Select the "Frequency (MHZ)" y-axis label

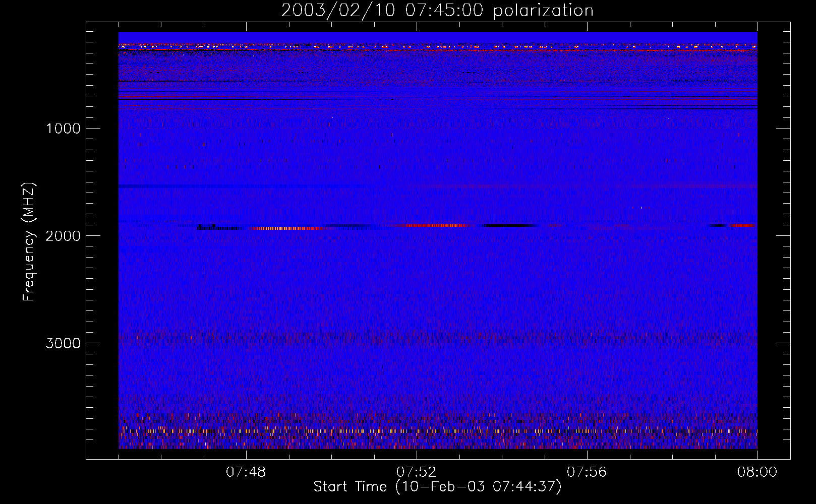pos(28,242)
